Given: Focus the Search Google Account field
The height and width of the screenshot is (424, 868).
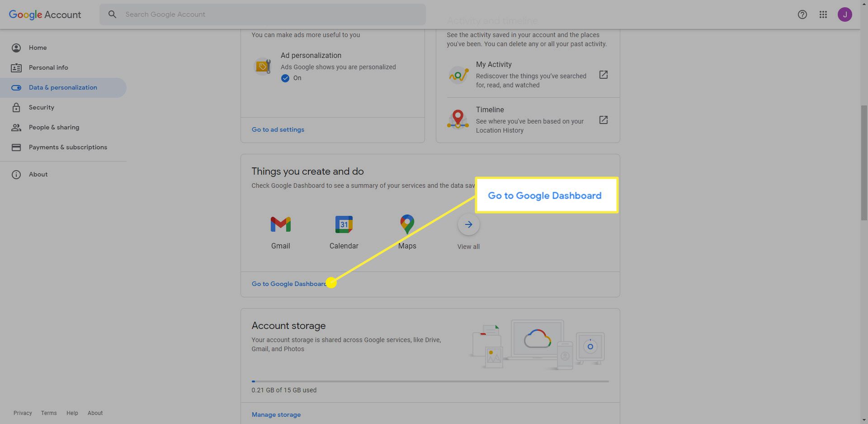Looking at the screenshot, I should click(x=262, y=14).
